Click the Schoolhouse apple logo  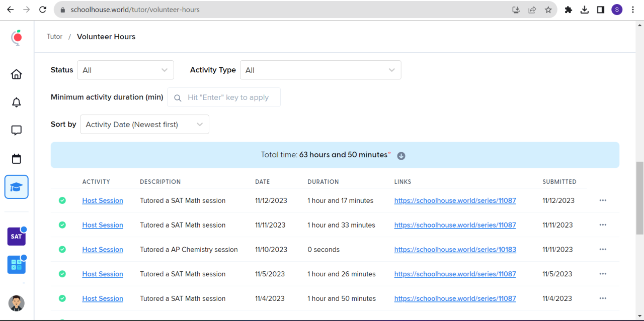[x=17, y=38]
